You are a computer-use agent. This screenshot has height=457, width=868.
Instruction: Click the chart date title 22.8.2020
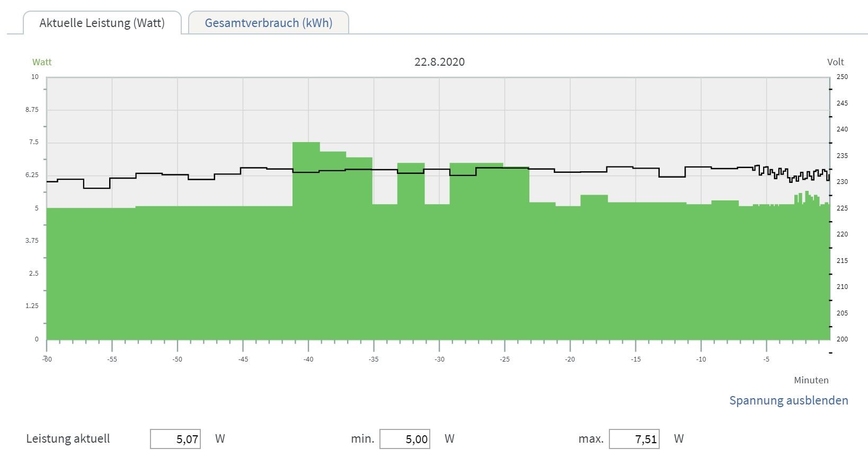tap(439, 61)
